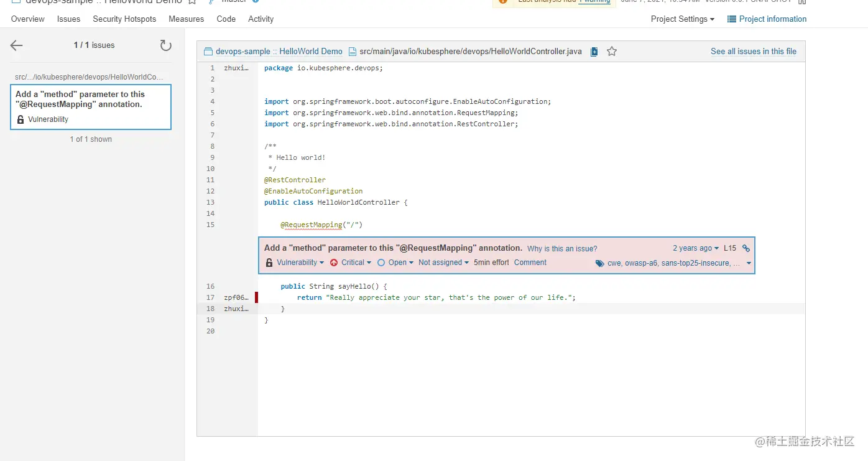This screenshot has height=461, width=868.
Task: Click the @EnableAutoConfiguration annotation
Action: coord(313,191)
